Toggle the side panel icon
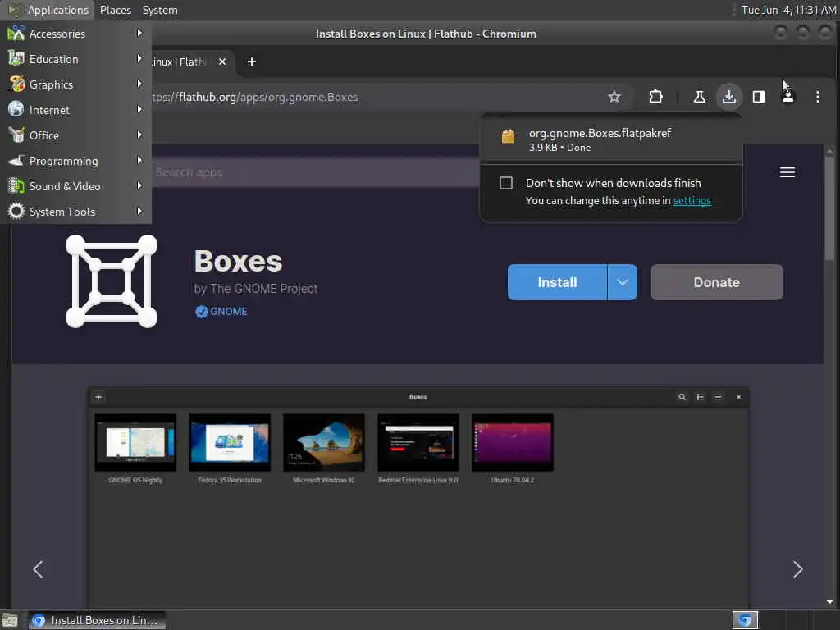Viewport: 840px width, 630px height. point(759,97)
